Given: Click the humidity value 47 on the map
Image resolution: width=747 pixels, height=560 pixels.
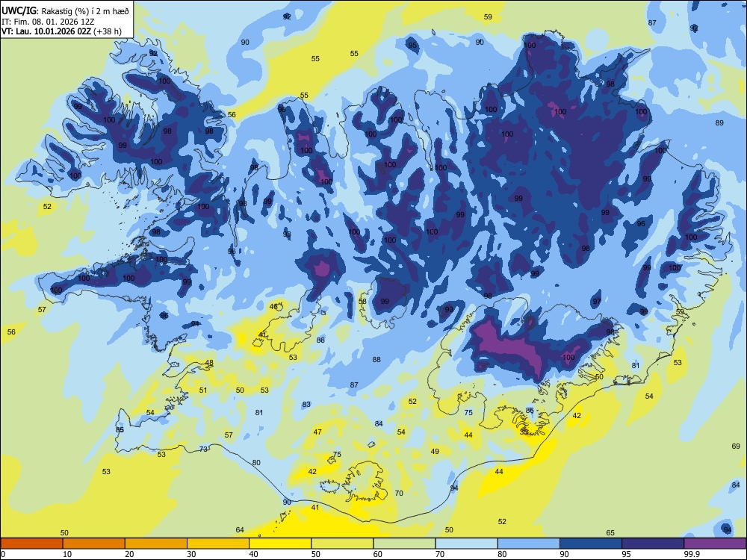Looking at the screenshot, I should coord(317,432).
